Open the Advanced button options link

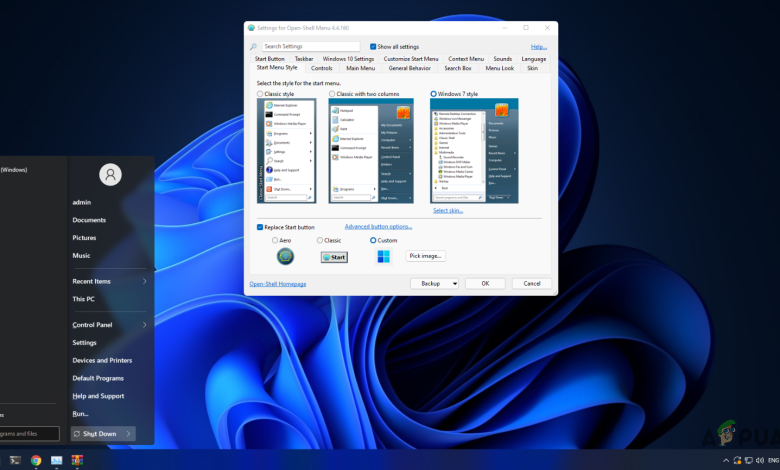point(378,227)
